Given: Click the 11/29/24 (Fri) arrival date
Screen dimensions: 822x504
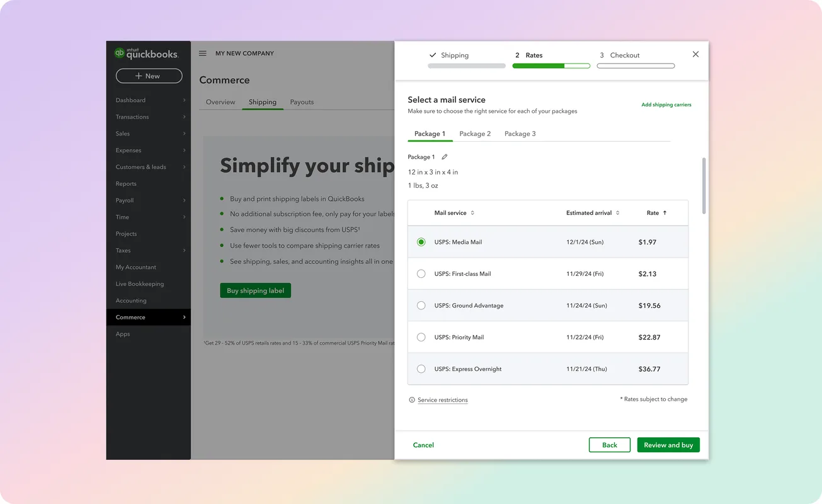Looking at the screenshot, I should [585, 273].
